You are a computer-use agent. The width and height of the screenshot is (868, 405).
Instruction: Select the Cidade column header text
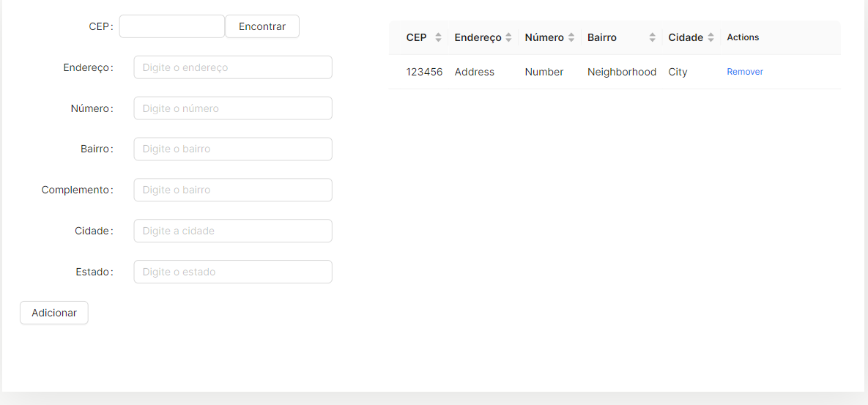(686, 37)
